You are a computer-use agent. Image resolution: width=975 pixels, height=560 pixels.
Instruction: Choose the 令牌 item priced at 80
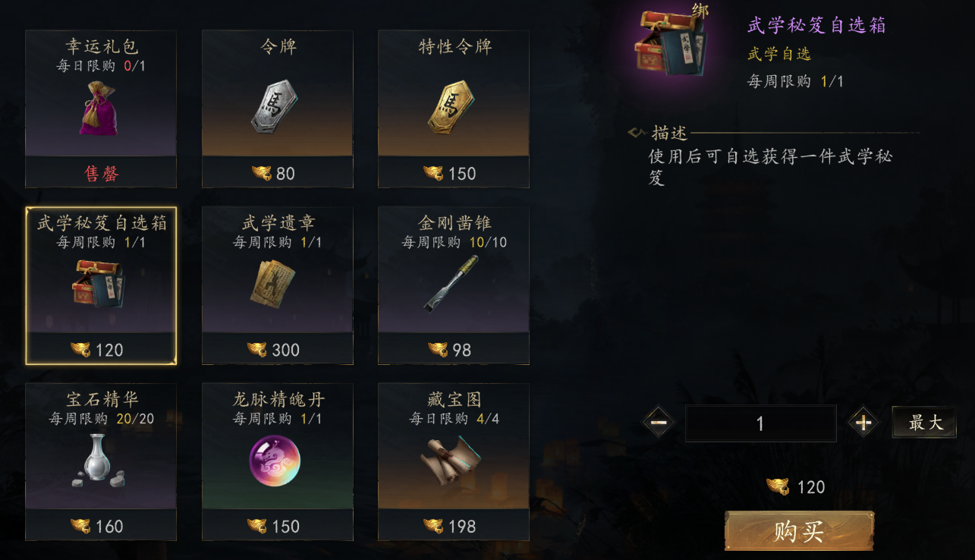[277, 109]
